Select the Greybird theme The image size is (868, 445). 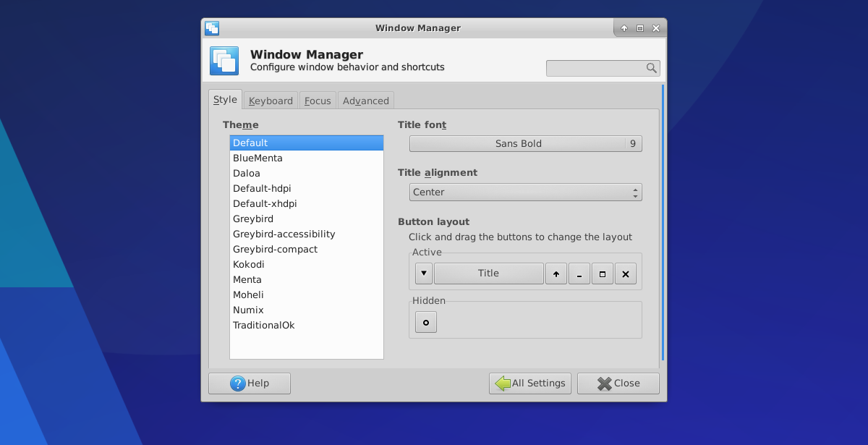pyautogui.click(x=253, y=219)
